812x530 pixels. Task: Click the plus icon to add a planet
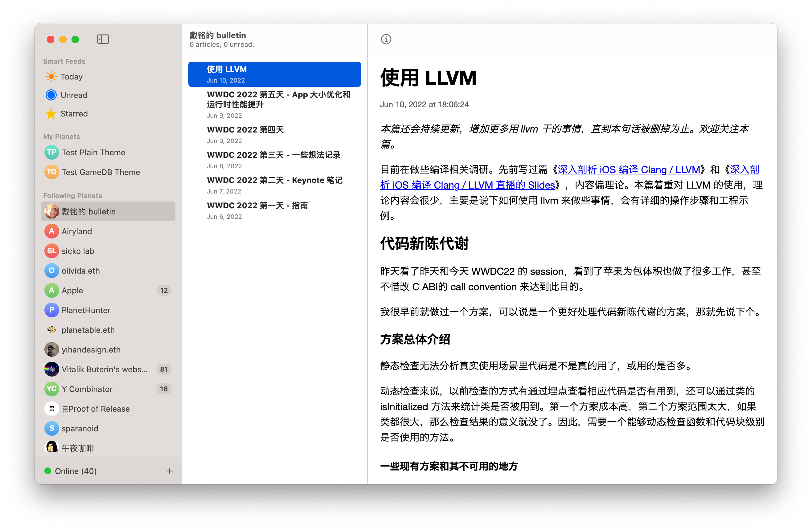point(170,471)
